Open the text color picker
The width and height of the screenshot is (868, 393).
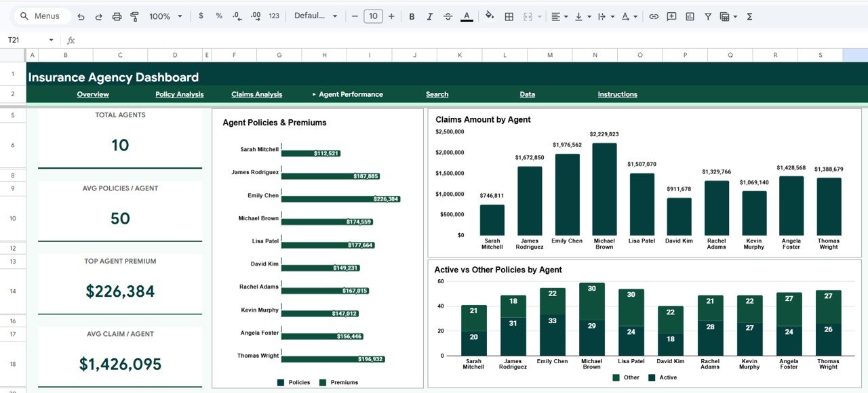pos(467,16)
